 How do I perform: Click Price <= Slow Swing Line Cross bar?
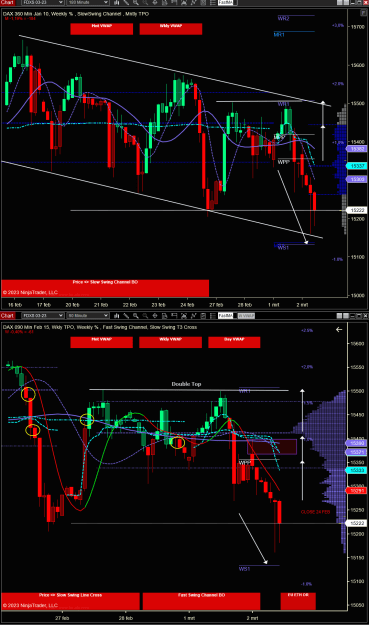coord(71,601)
